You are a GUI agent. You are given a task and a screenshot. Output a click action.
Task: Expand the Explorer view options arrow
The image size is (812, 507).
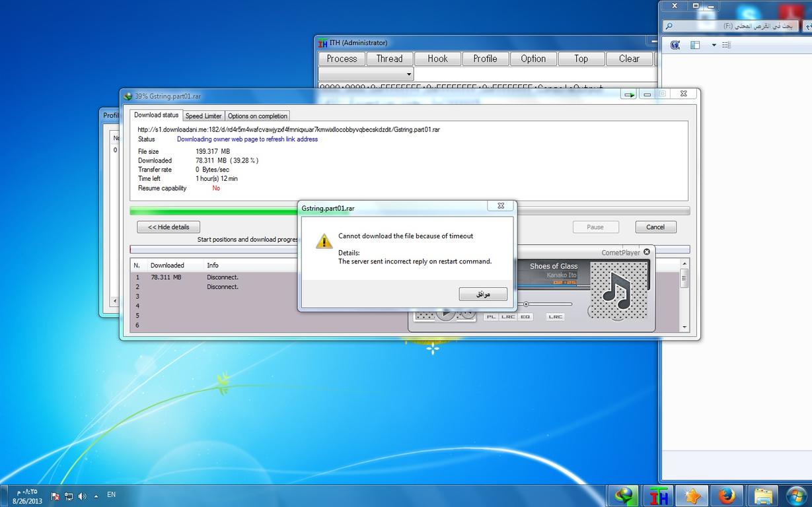(x=714, y=45)
